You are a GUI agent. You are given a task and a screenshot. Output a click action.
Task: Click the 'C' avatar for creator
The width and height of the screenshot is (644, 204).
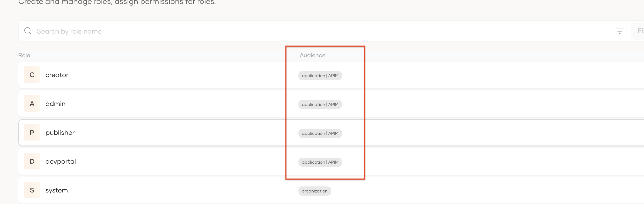[x=32, y=75]
